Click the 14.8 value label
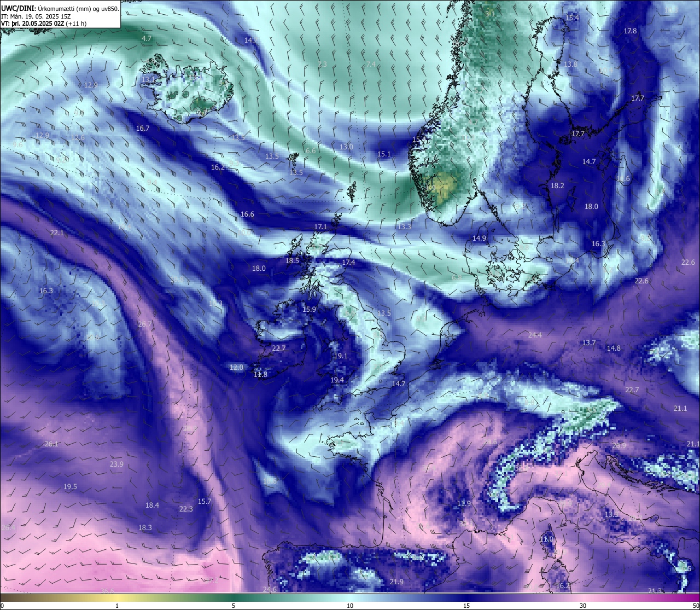The width and height of the screenshot is (700, 610). click(614, 348)
